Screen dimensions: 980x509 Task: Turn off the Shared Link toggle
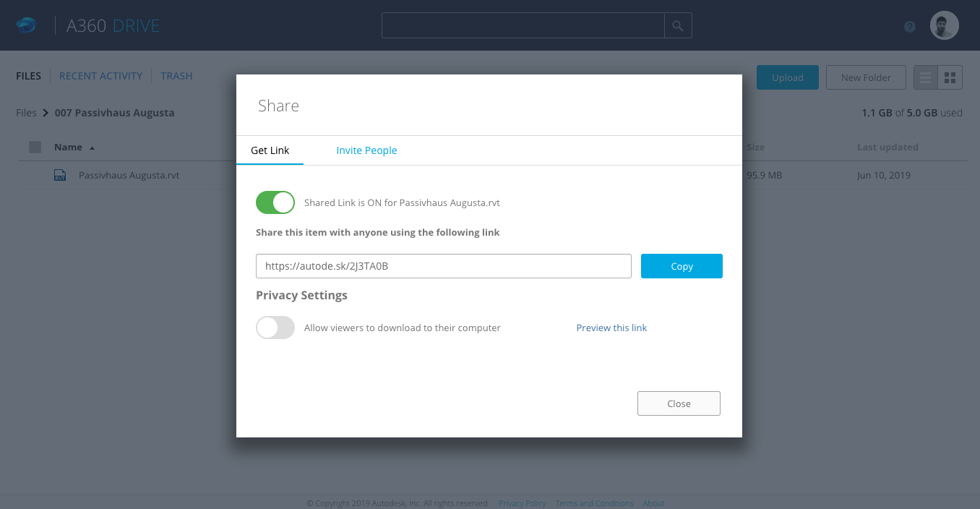click(x=275, y=202)
